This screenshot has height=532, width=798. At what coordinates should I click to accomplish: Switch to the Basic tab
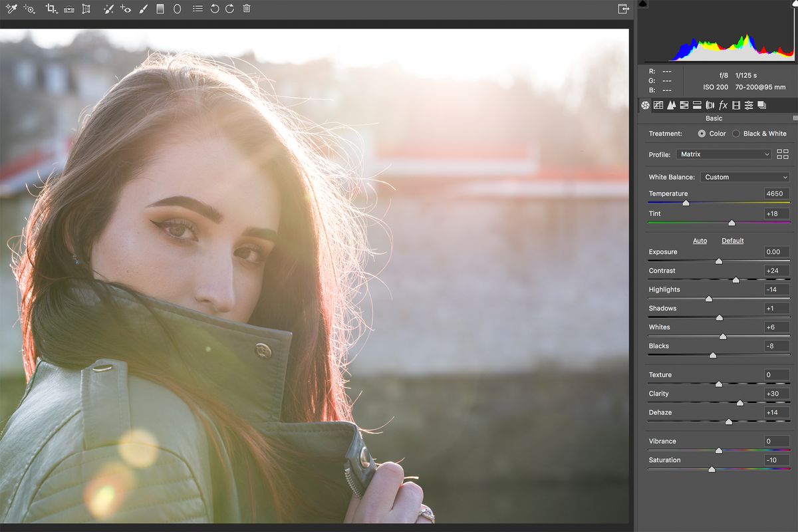click(645, 105)
